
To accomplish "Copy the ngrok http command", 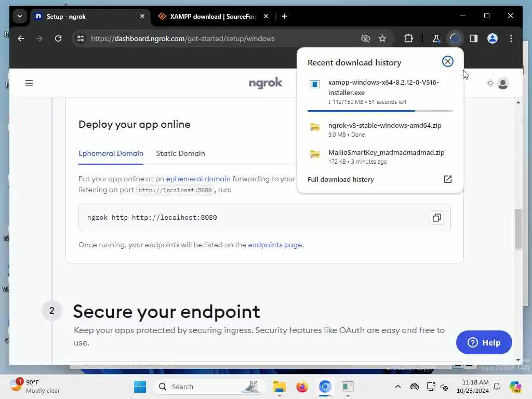I will pyautogui.click(x=436, y=218).
